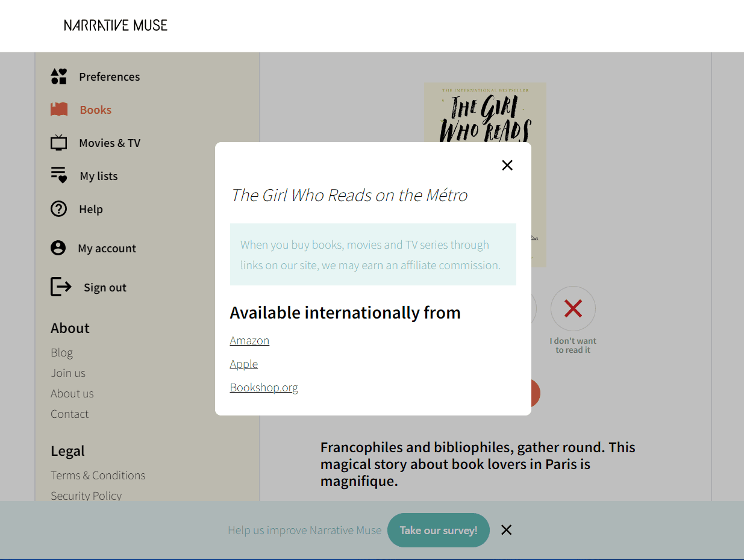The width and height of the screenshot is (744, 560).
Task: Click the Narrative Muse logo
Action: [116, 25]
